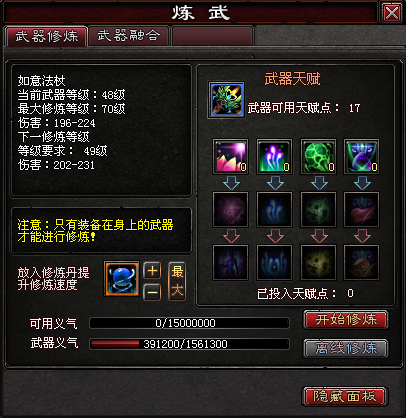This screenshot has width=406, height=418.
Task: Click the 最大 maximum pills button
Action: tap(177, 281)
